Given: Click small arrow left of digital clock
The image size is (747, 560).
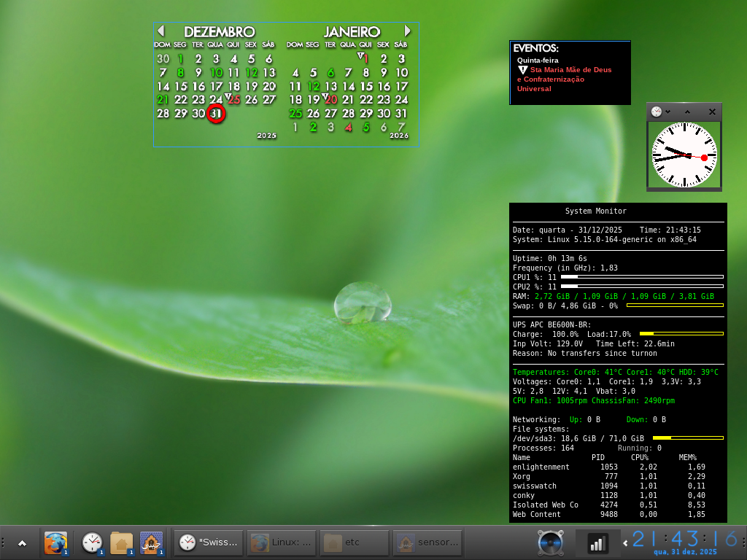Looking at the screenshot, I should click(x=625, y=543).
